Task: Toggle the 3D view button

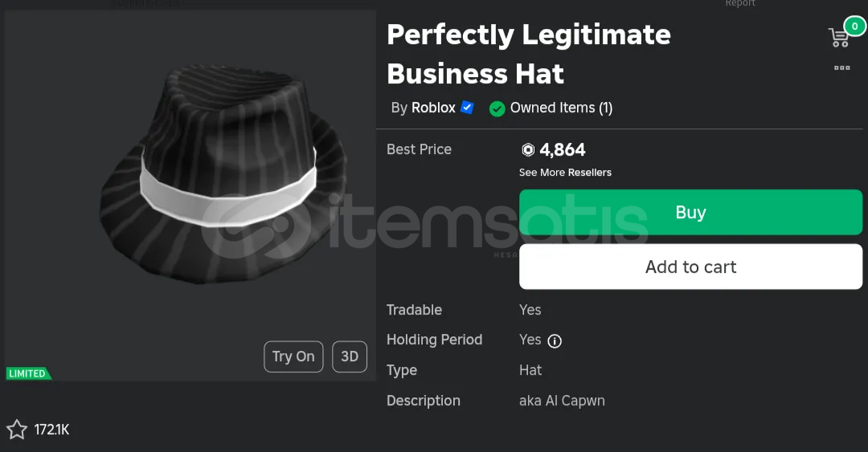Action: 350,356
